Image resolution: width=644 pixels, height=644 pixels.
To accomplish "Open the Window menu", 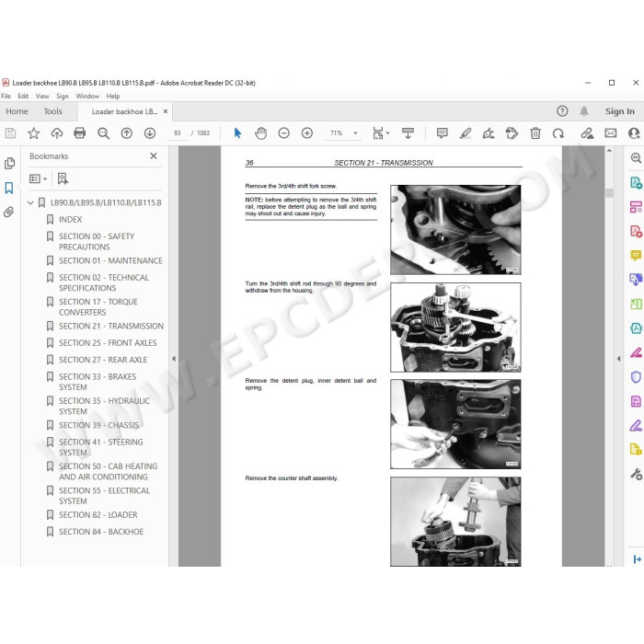I will (87, 96).
